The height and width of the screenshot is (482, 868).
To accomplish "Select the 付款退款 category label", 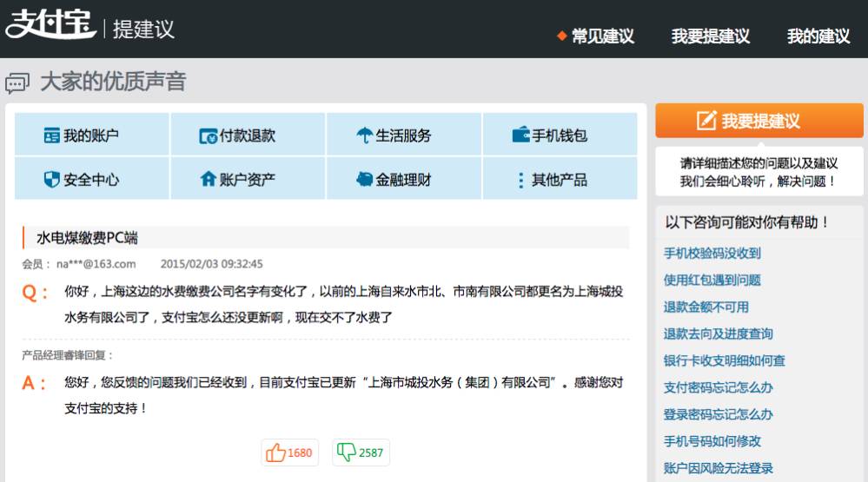I will coord(247,135).
